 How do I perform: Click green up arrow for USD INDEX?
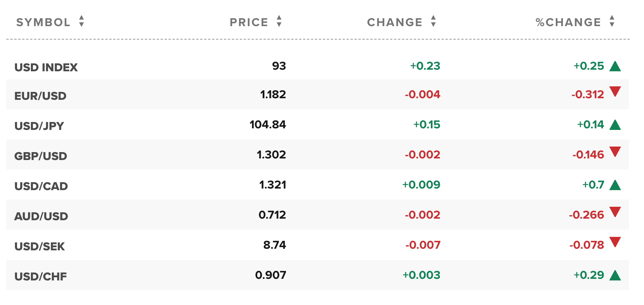pyautogui.click(x=615, y=66)
